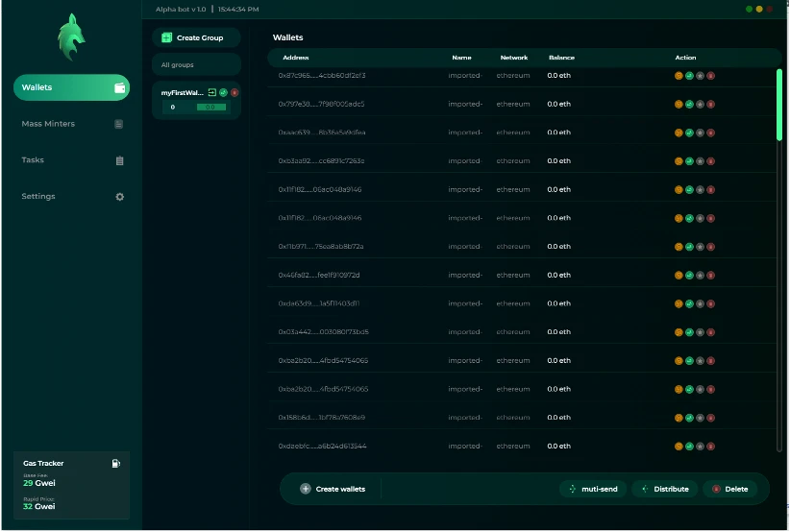
Task: Click the muti-send button
Action: (592, 489)
